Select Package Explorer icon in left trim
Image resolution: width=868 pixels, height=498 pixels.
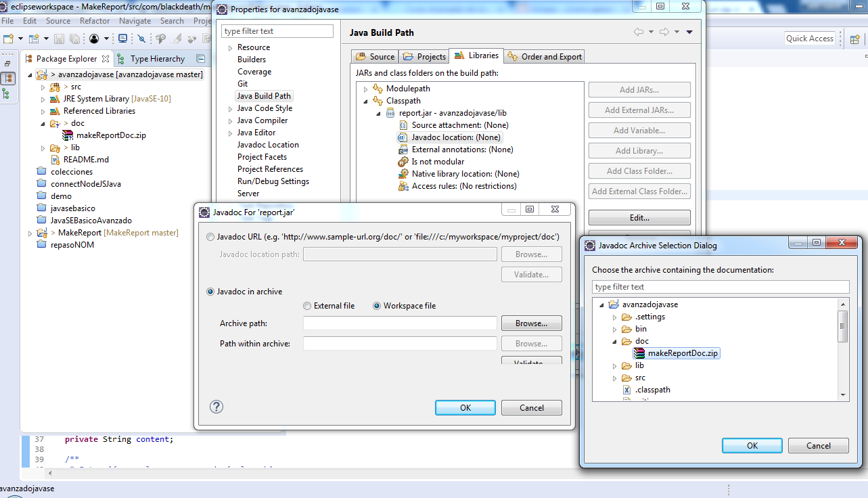click(x=8, y=78)
